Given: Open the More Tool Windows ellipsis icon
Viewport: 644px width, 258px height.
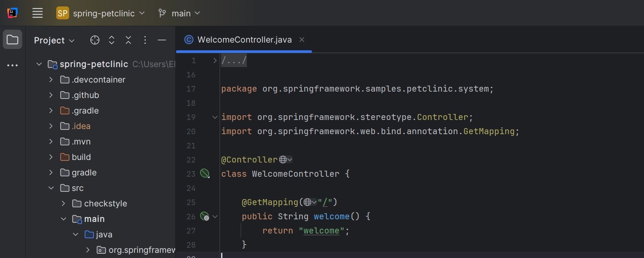Looking at the screenshot, I should click(x=12, y=65).
